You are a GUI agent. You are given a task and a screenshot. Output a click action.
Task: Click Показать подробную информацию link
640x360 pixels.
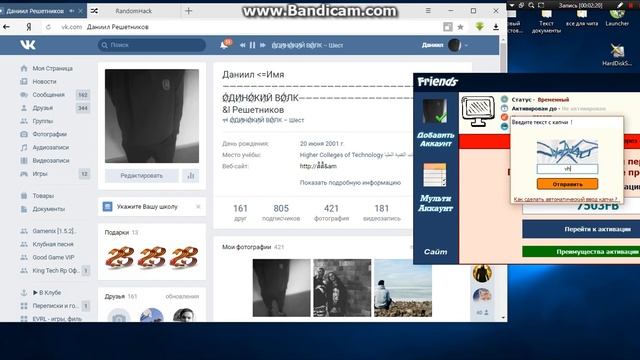[x=350, y=182]
